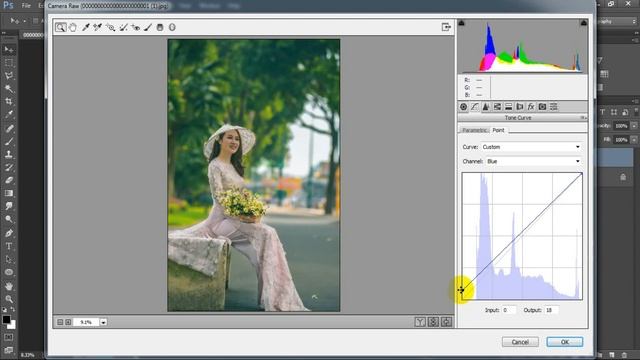
Task: Select Photoshop Crop tool
Action: [9, 101]
